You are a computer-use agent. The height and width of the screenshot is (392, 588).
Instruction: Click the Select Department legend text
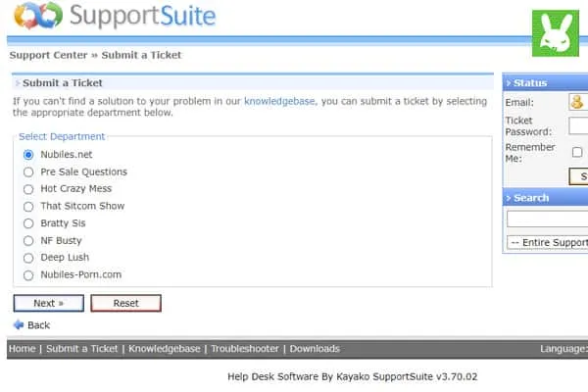[62, 136]
